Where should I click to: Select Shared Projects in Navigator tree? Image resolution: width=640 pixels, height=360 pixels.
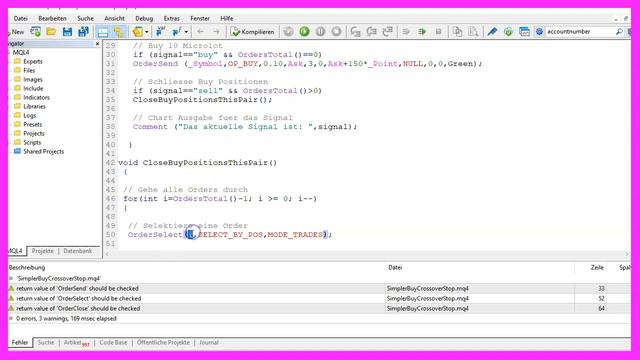(43, 151)
